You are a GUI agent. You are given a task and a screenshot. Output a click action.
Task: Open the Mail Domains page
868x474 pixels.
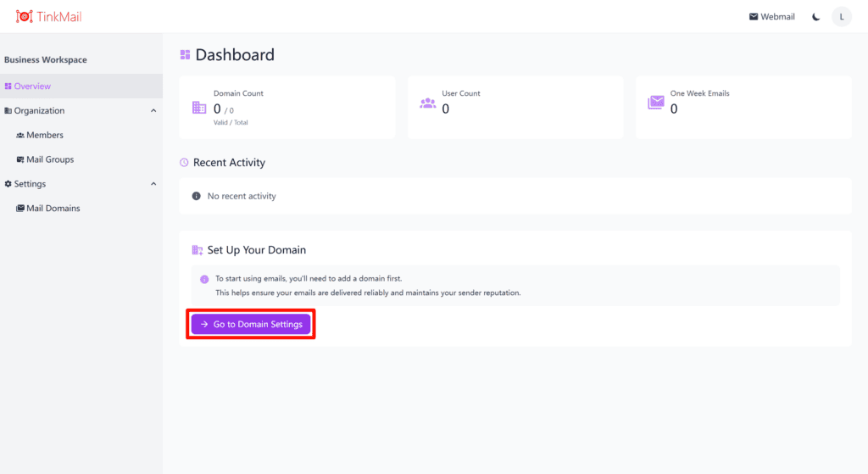tap(81, 209)
